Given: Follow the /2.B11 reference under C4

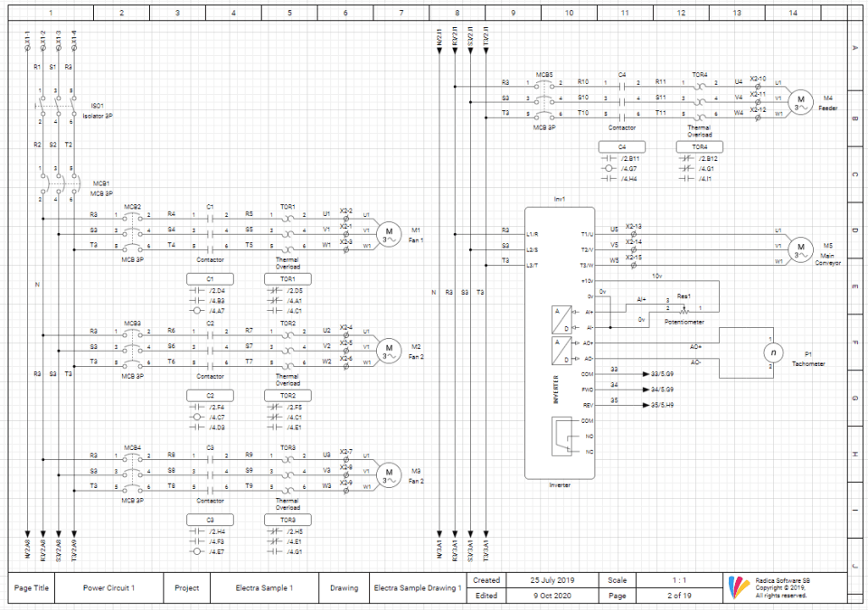Looking at the screenshot, I should pos(630,158).
